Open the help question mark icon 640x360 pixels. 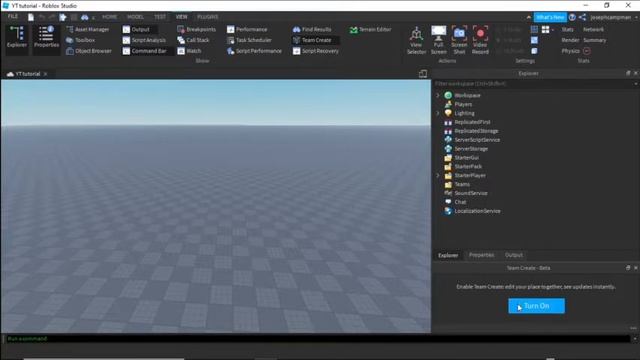point(572,17)
